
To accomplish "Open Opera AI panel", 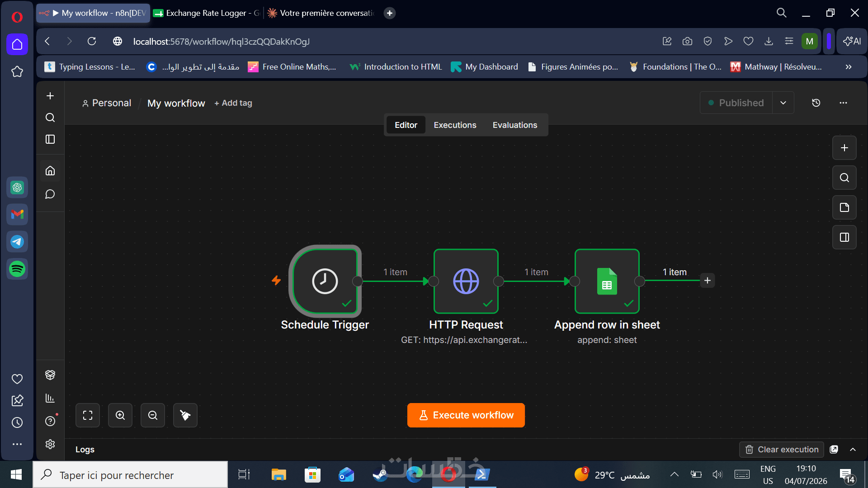I will [852, 41].
